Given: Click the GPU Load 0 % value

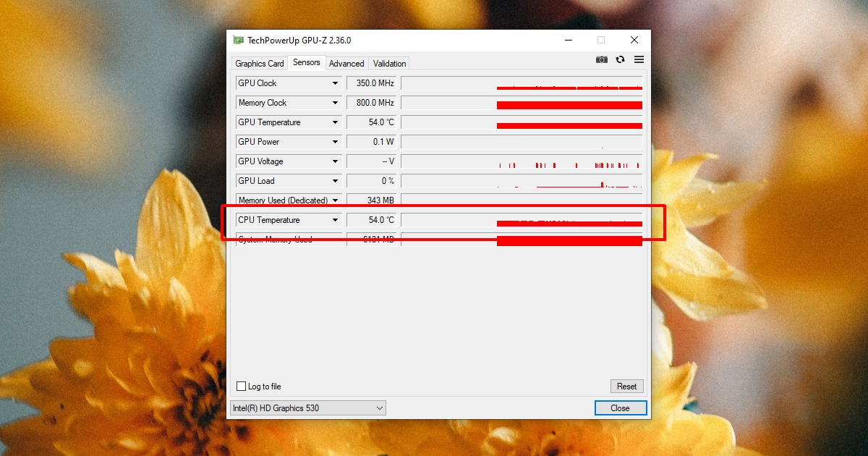Looking at the screenshot, I should click(372, 181).
